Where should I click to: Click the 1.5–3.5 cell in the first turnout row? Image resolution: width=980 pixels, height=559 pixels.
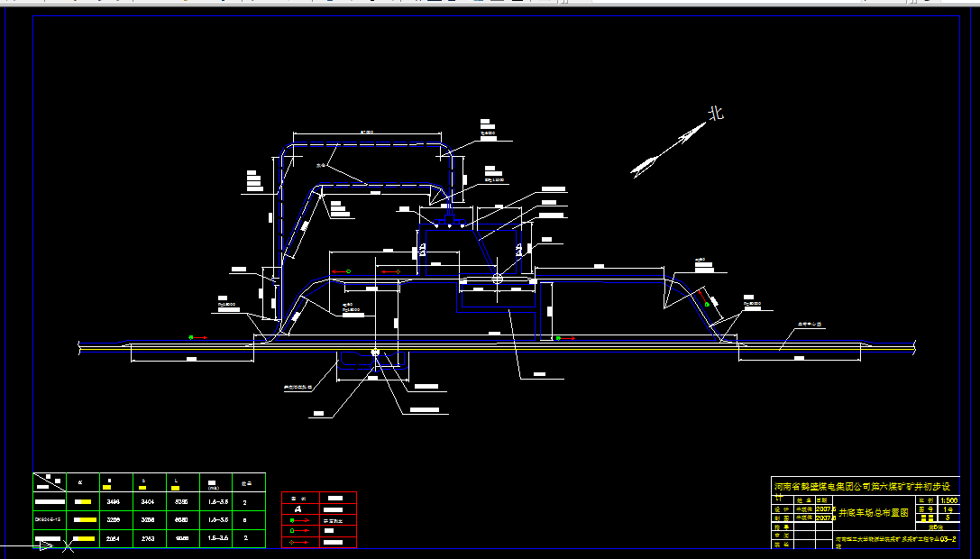(x=218, y=501)
